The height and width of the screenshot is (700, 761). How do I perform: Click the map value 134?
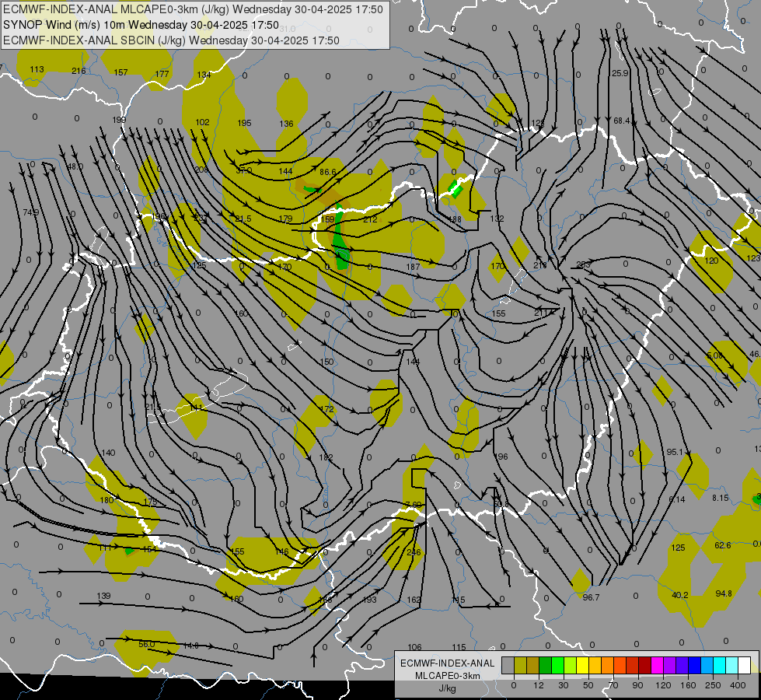pos(204,75)
